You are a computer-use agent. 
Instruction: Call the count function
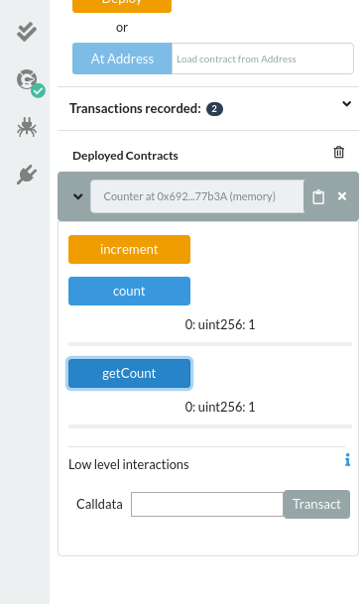(129, 291)
